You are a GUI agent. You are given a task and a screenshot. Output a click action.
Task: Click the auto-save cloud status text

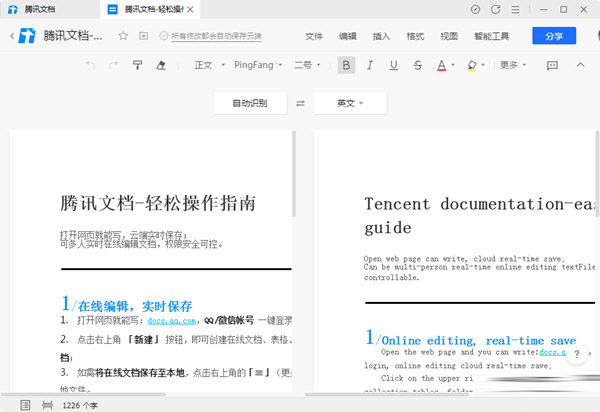click(216, 36)
